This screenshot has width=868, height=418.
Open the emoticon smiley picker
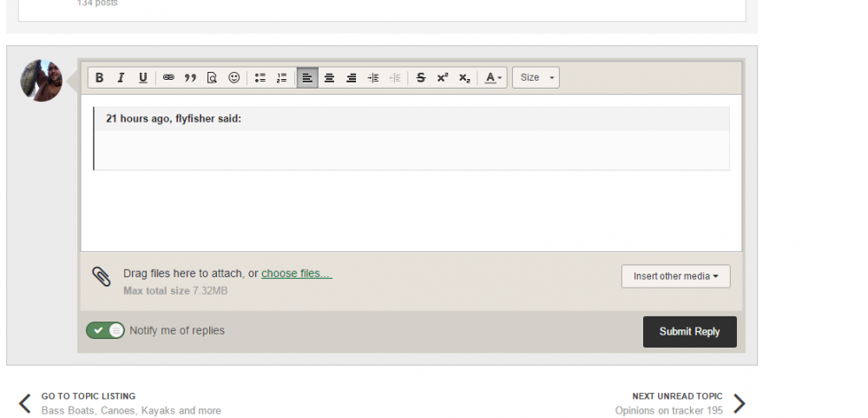tap(234, 77)
